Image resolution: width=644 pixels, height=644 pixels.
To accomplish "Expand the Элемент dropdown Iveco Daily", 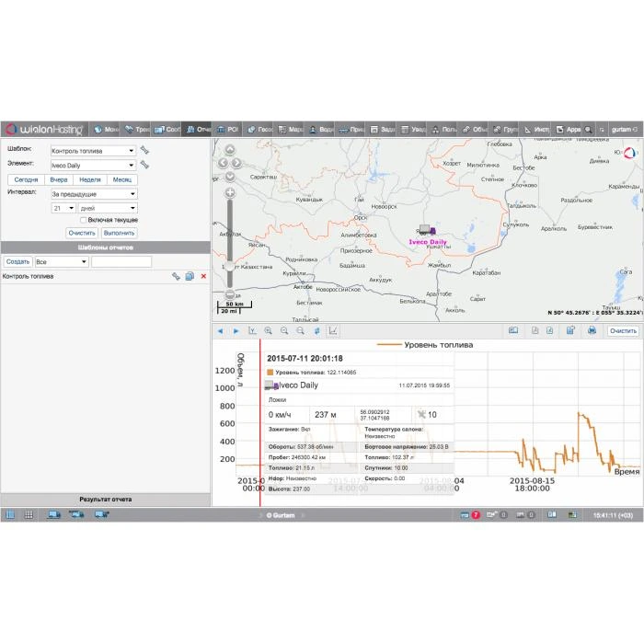I will [x=93, y=165].
